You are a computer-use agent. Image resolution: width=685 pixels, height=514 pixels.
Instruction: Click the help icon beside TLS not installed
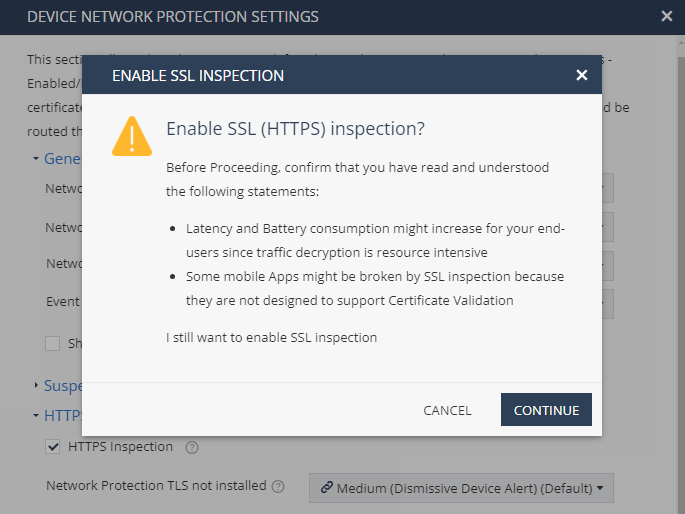point(278,486)
